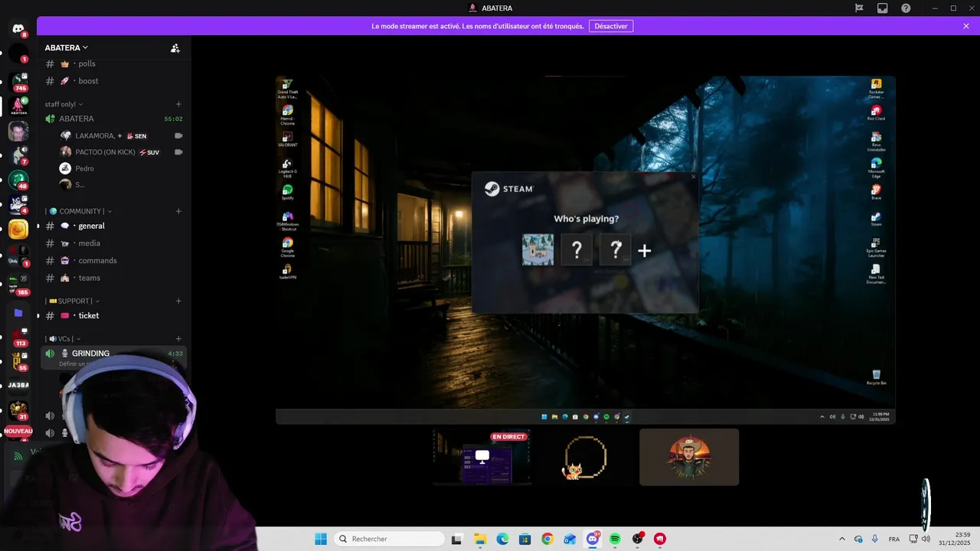Screen dimensions: 980x551
Task: Click the microphone icon in system tray
Action: click(x=874, y=539)
